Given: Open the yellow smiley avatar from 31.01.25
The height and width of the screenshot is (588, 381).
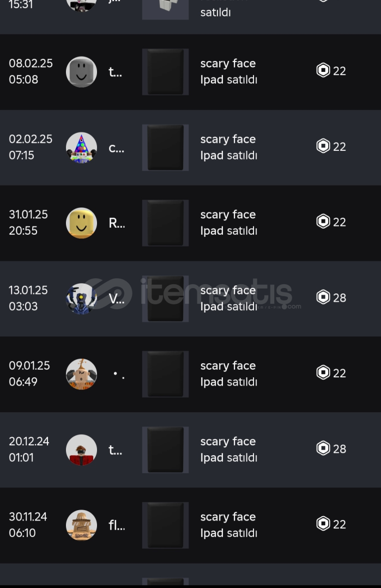Looking at the screenshot, I should click(81, 223).
